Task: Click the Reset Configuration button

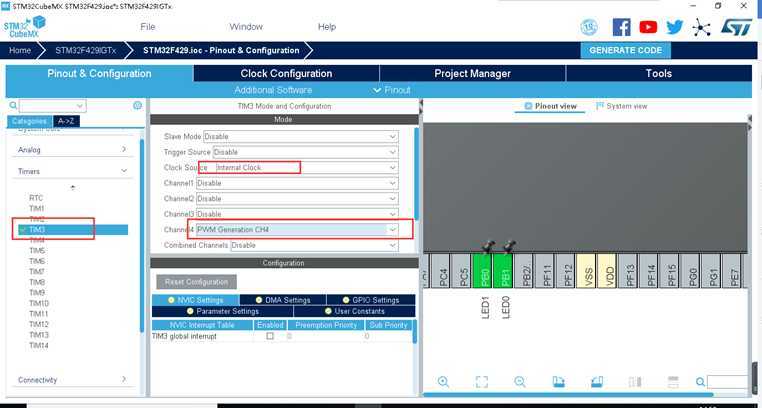Action: click(x=196, y=282)
